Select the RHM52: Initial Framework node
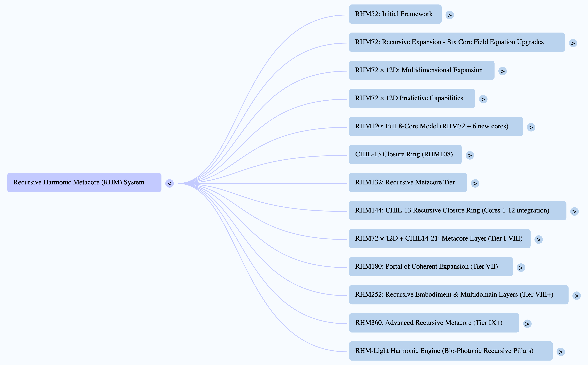This screenshot has width=588, height=365. (395, 14)
